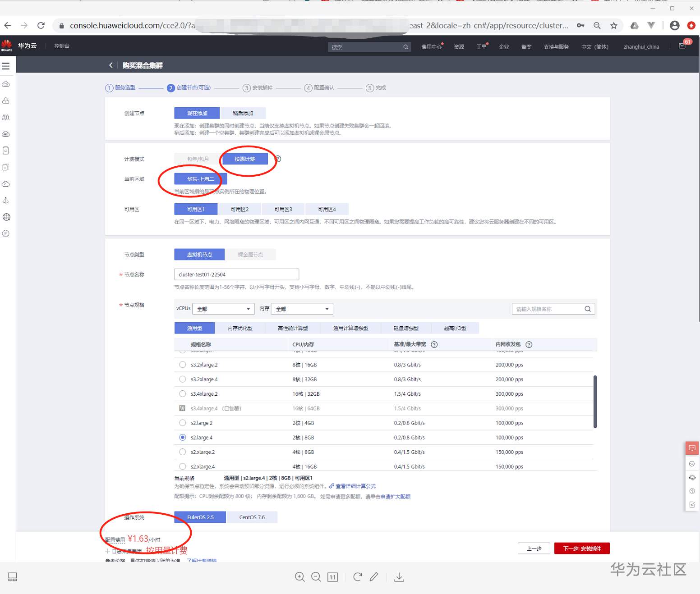
Task: Click the help icon next to 按需计费
Action: tap(278, 159)
